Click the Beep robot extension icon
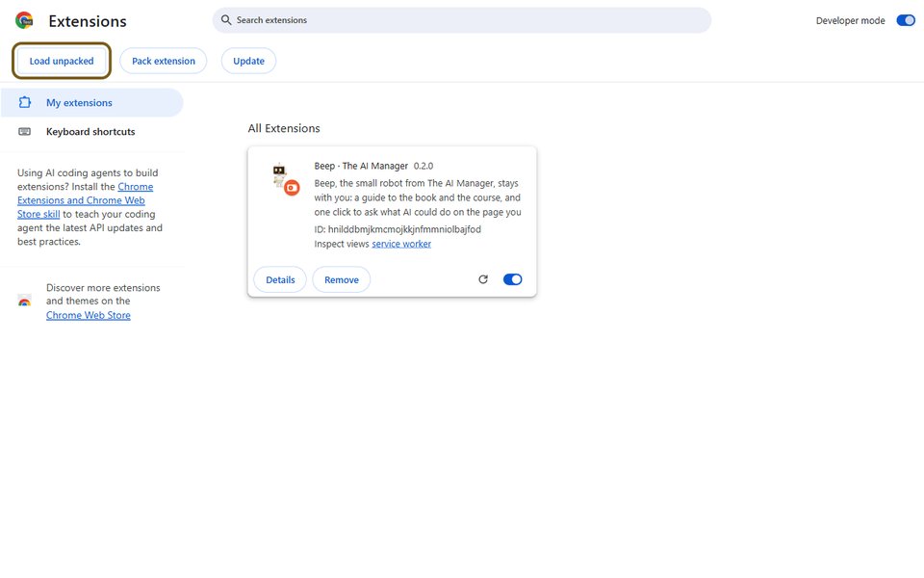Screen dimensions: 924x578 pos(285,179)
